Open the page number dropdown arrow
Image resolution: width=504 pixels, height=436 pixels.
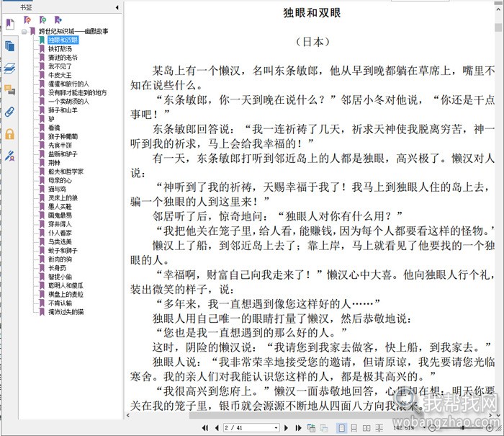276,427
